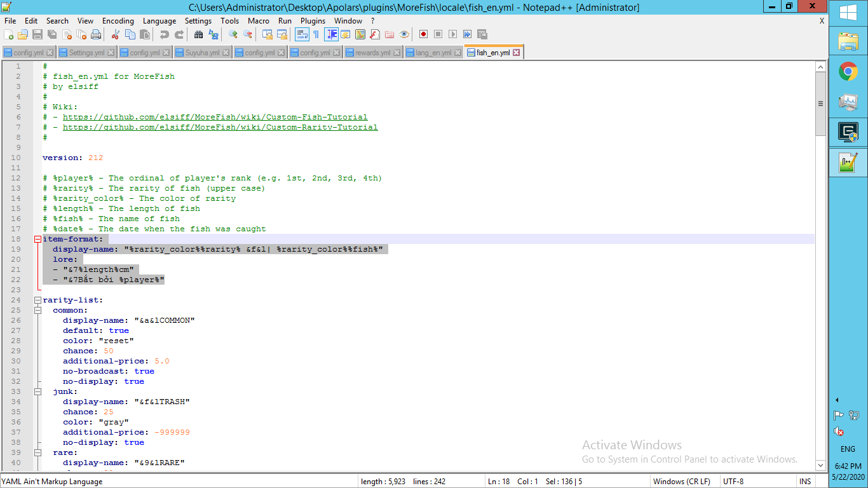
Task: Collapse the rarity-list fold marker
Action: pos(37,300)
